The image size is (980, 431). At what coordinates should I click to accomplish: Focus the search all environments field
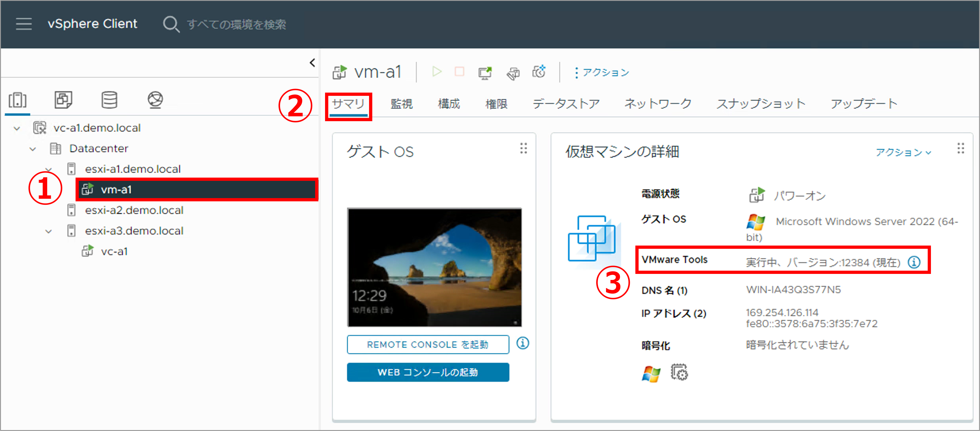pos(236,24)
